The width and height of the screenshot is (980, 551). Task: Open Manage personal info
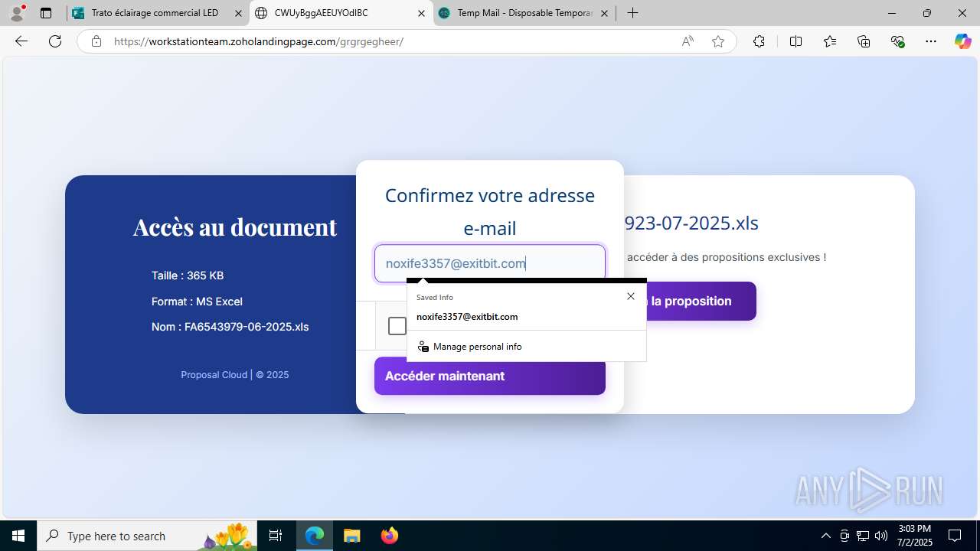click(527, 347)
